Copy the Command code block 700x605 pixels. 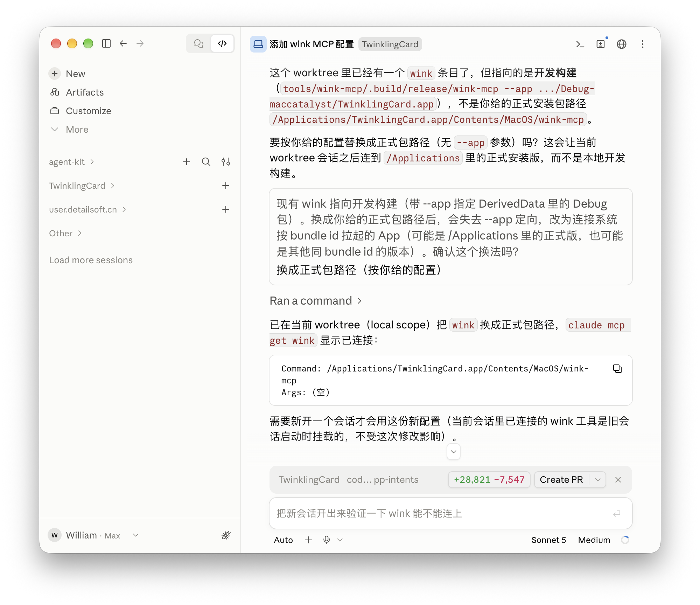click(617, 369)
